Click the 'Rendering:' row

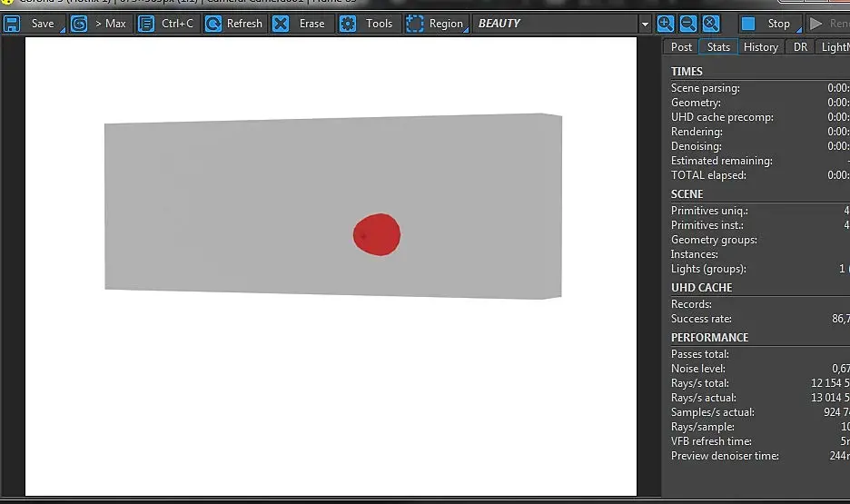(x=760, y=132)
